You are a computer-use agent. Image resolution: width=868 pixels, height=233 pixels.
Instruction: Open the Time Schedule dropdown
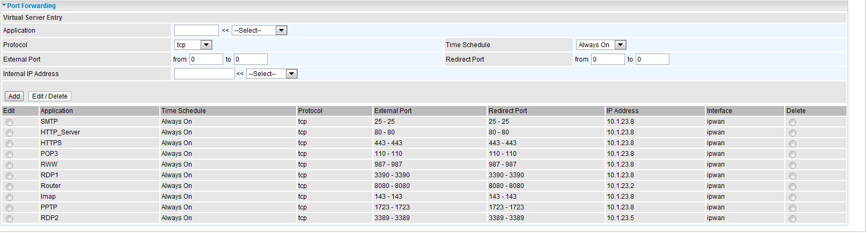(601, 45)
